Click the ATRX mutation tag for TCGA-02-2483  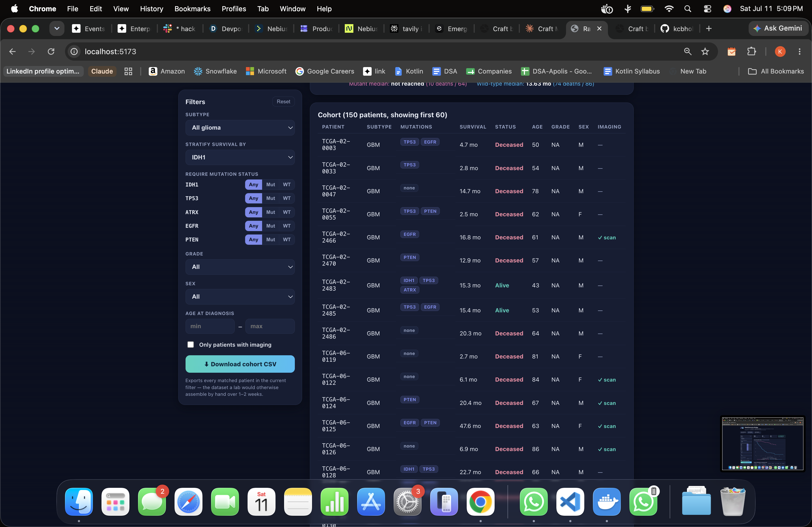[409, 290]
